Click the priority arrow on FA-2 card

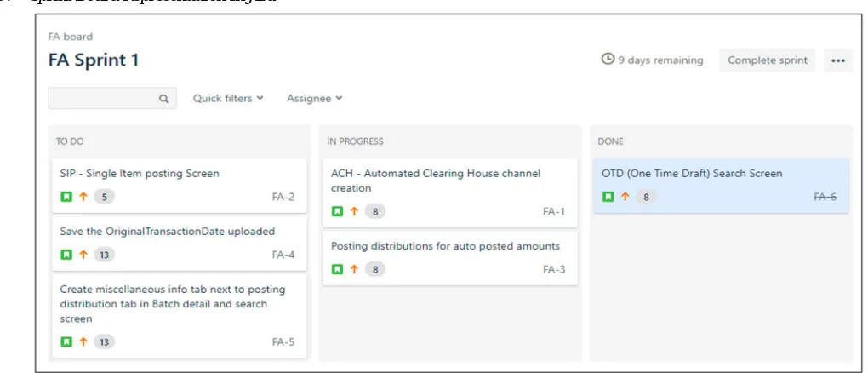83,196
